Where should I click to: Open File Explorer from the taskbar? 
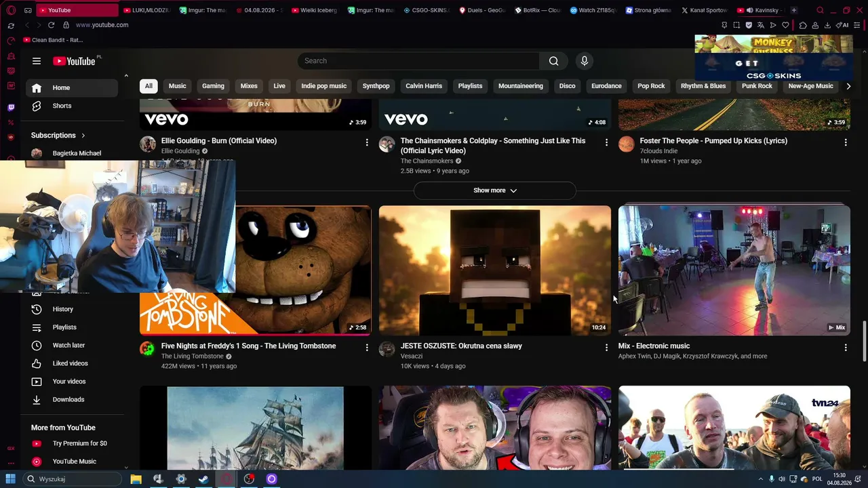point(136,479)
